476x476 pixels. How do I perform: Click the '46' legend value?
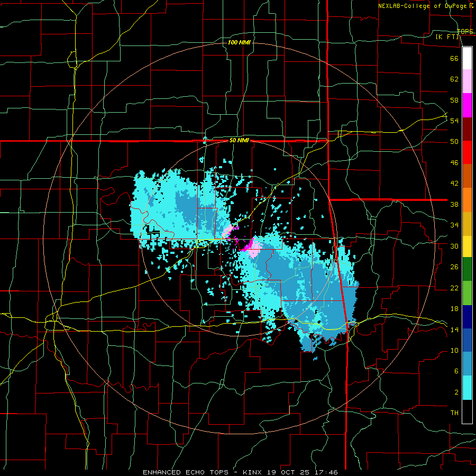click(x=454, y=163)
